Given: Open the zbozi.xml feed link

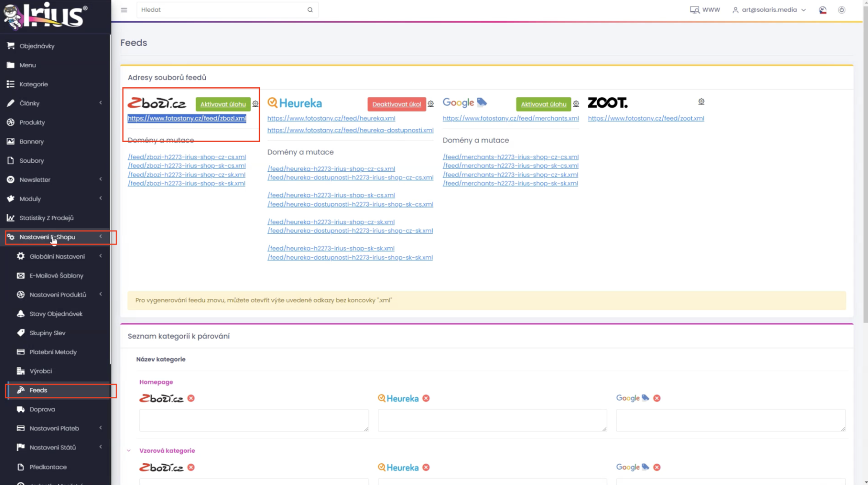Looking at the screenshot, I should pyautogui.click(x=187, y=118).
